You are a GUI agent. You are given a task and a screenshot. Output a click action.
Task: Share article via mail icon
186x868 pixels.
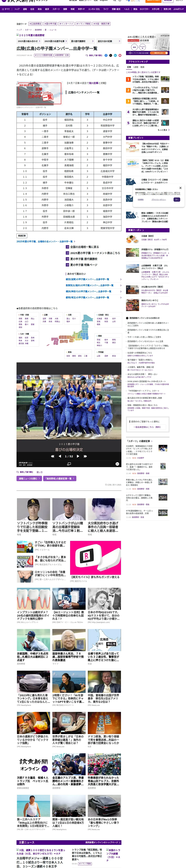[120, 55]
